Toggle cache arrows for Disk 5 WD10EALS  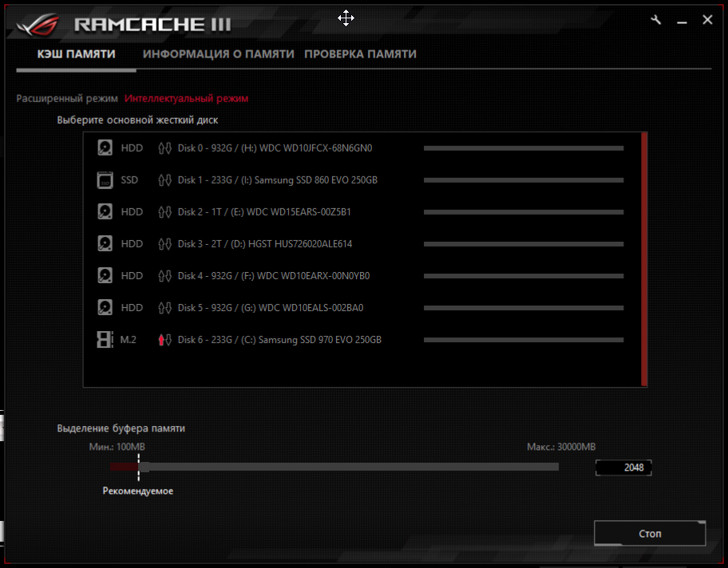coord(164,308)
